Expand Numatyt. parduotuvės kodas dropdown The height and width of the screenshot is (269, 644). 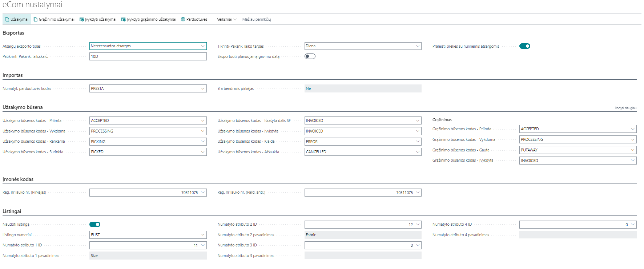[202, 88]
